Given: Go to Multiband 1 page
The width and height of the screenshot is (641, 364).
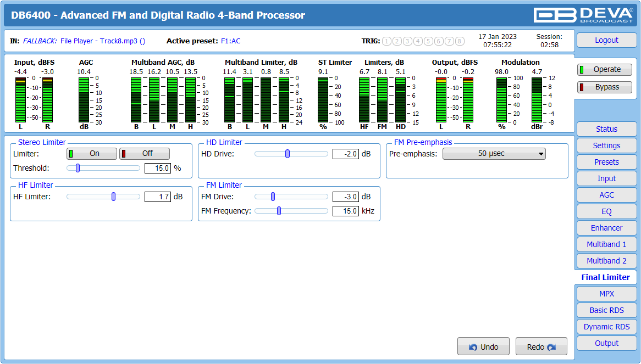Looking at the screenshot, I should point(607,244).
